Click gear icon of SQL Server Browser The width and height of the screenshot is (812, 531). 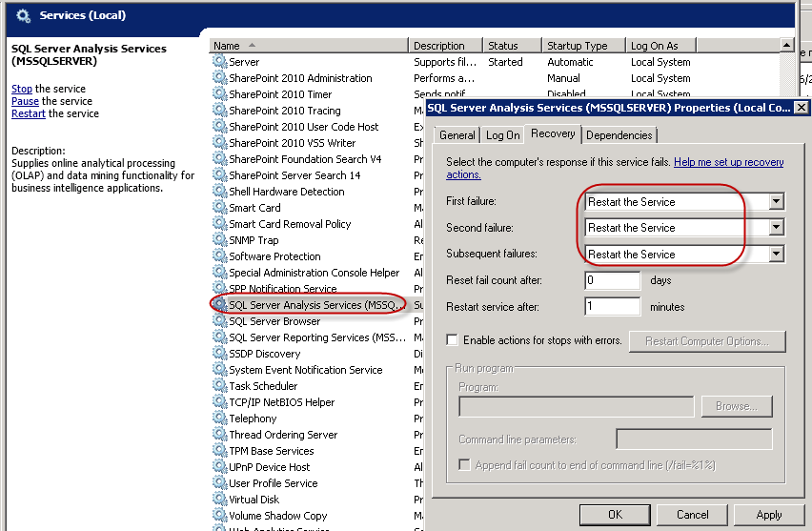[x=219, y=320]
